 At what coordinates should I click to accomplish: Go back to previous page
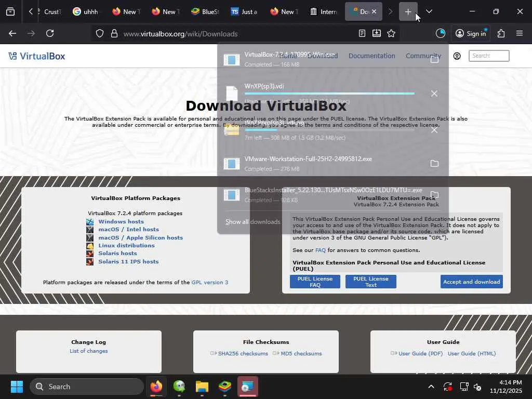(x=12, y=34)
